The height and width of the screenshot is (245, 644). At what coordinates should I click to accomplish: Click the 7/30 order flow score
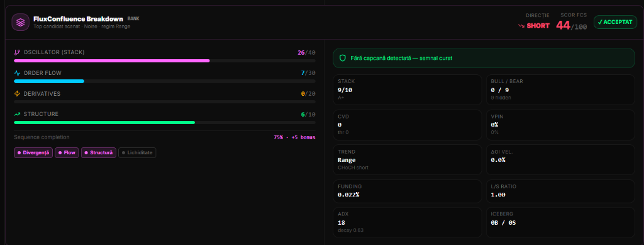(x=308, y=73)
